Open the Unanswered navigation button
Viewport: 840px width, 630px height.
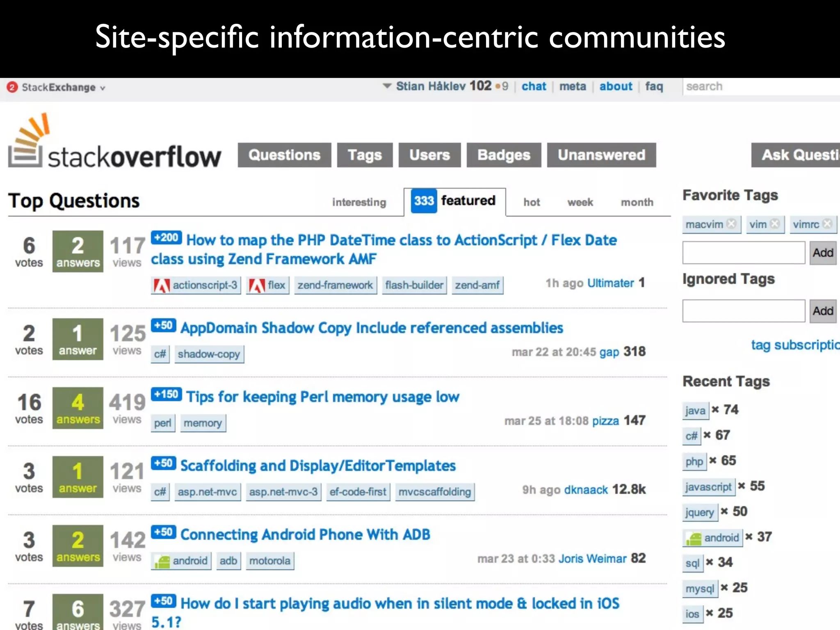tap(601, 155)
